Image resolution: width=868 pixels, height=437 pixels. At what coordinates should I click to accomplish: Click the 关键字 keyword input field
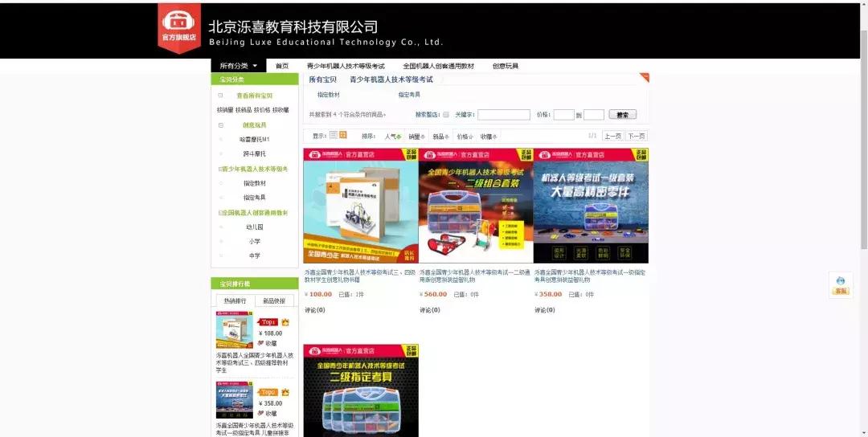point(504,115)
